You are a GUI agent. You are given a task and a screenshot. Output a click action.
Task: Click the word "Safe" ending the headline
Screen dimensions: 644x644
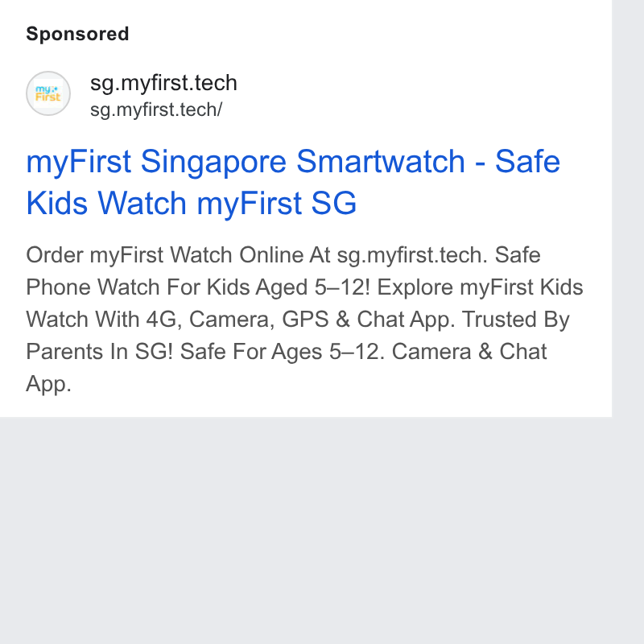(527, 161)
